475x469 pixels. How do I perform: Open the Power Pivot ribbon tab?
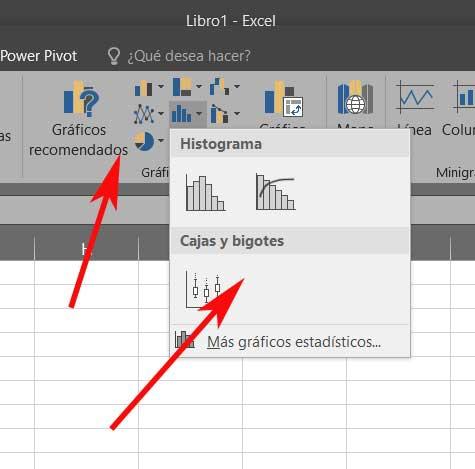pyautogui.click(x=39, y=56)
